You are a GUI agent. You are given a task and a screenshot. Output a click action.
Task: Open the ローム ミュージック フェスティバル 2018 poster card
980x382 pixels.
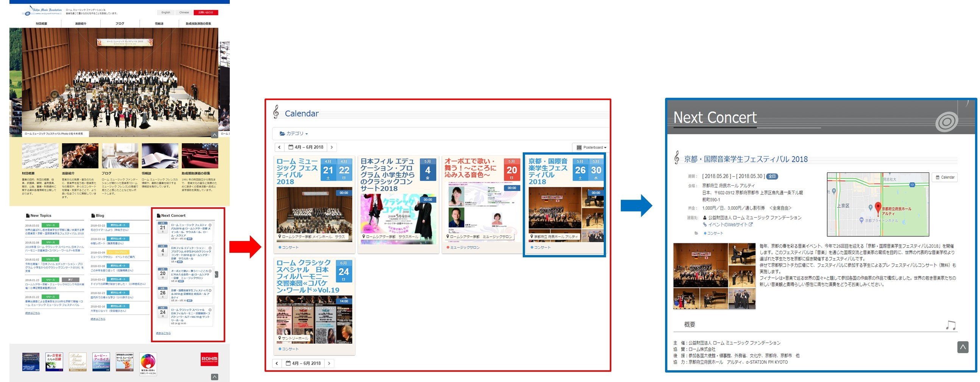(314, 204)
